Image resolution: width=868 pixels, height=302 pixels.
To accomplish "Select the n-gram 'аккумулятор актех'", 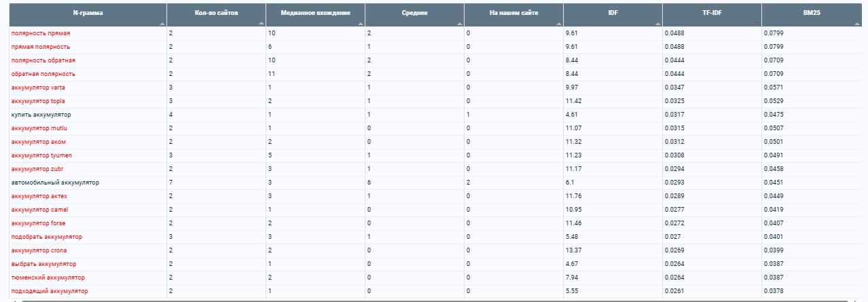I will click(x=39, y=196).
